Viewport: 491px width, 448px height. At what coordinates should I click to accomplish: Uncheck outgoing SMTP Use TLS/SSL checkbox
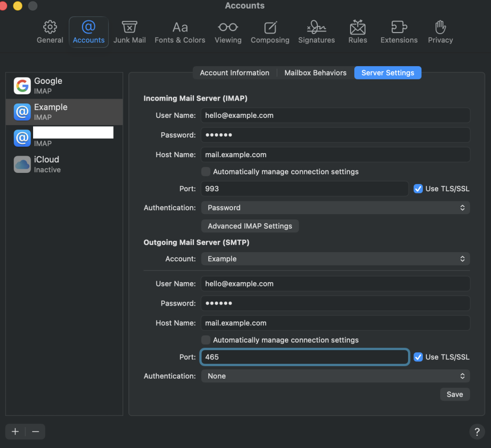[418, 357]
